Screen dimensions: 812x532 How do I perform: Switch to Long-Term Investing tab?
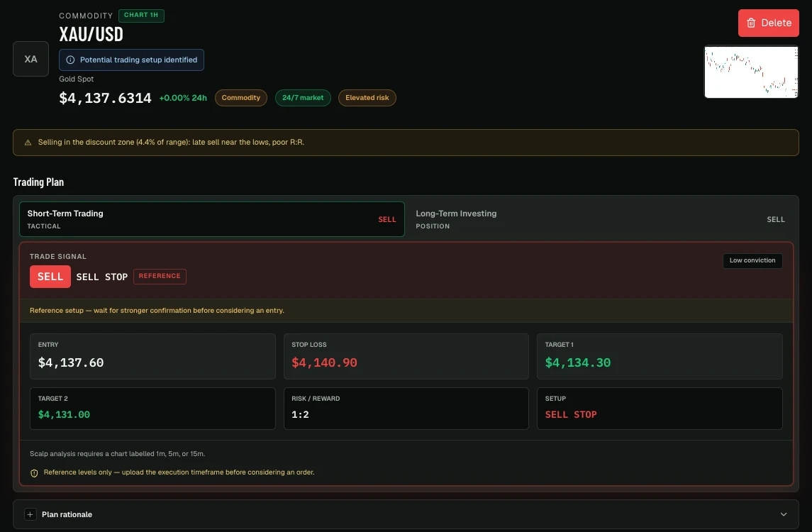[x=601, y=219]
